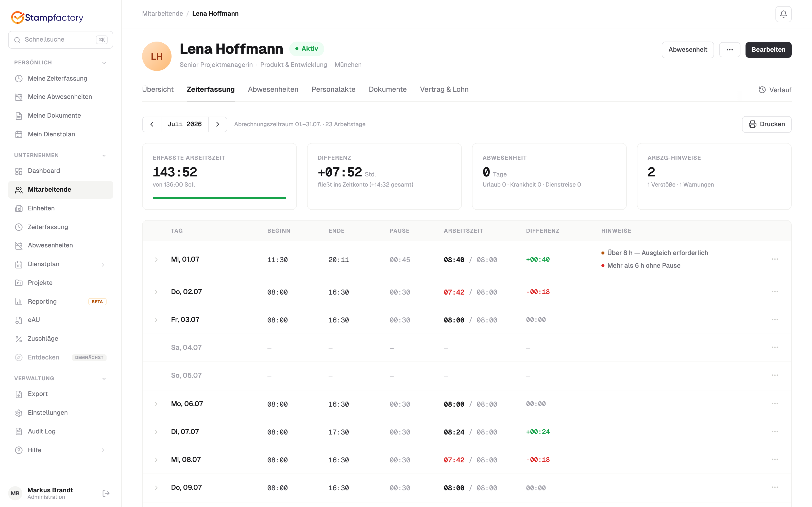Open the notifications bell
Screen dimensions: 812x507
(x=783, y=14)
